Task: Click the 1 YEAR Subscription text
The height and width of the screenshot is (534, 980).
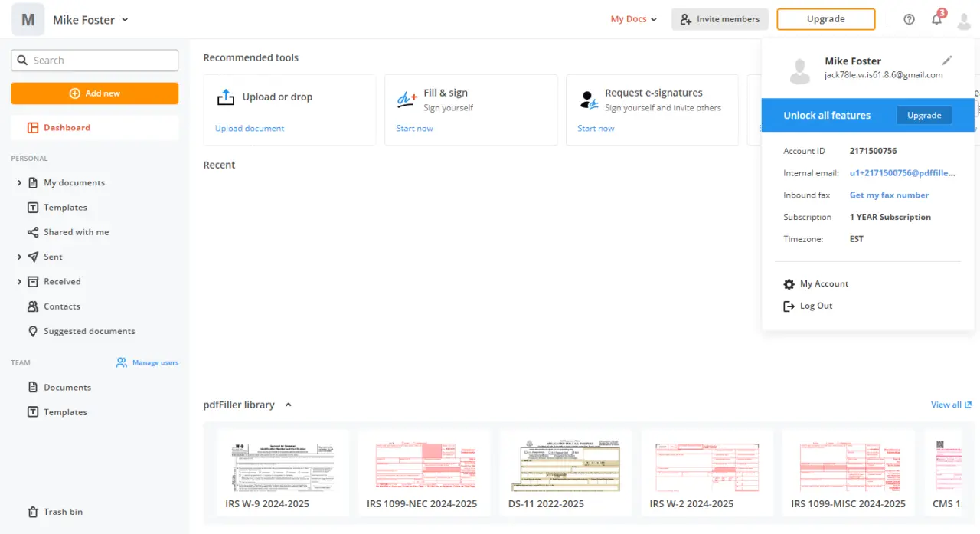Action: pos(890,218)
